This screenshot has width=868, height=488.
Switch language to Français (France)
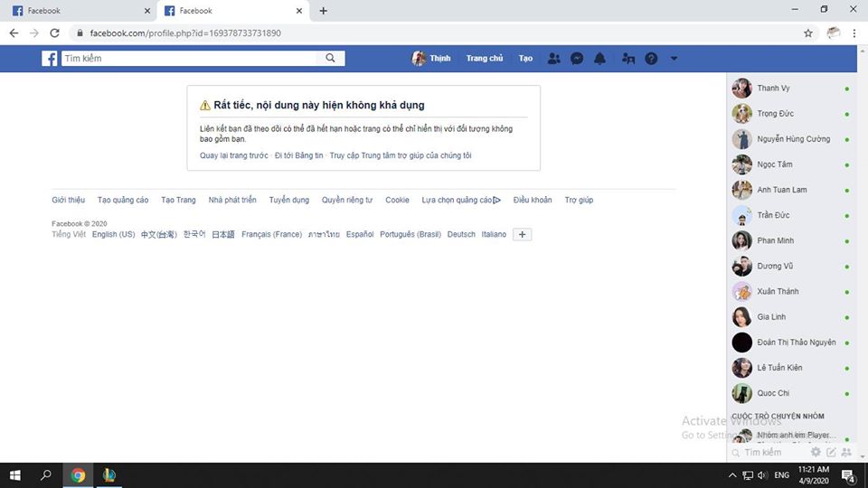[x=272, y=235]
